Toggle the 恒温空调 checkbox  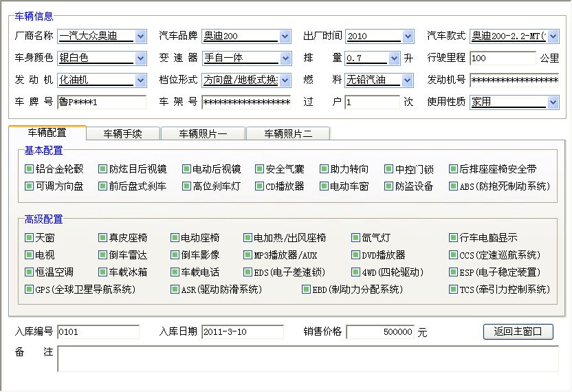point(29,272)
